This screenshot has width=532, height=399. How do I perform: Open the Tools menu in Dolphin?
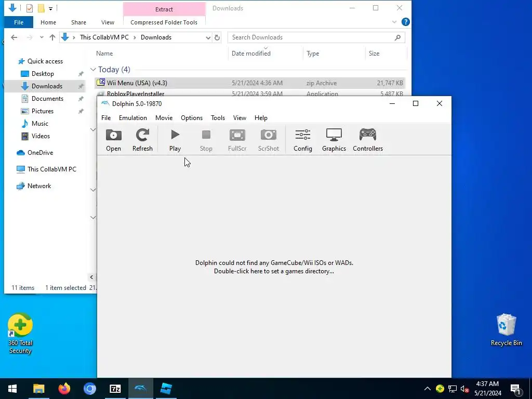[218, 118]
